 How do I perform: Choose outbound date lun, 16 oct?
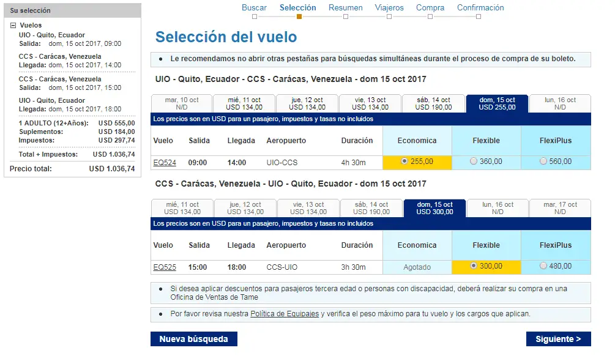click(560, 103)
